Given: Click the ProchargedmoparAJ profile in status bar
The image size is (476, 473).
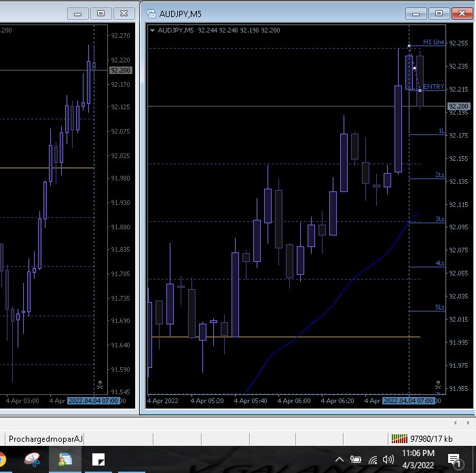Looking at the screenshot, I should pos(45,439).
